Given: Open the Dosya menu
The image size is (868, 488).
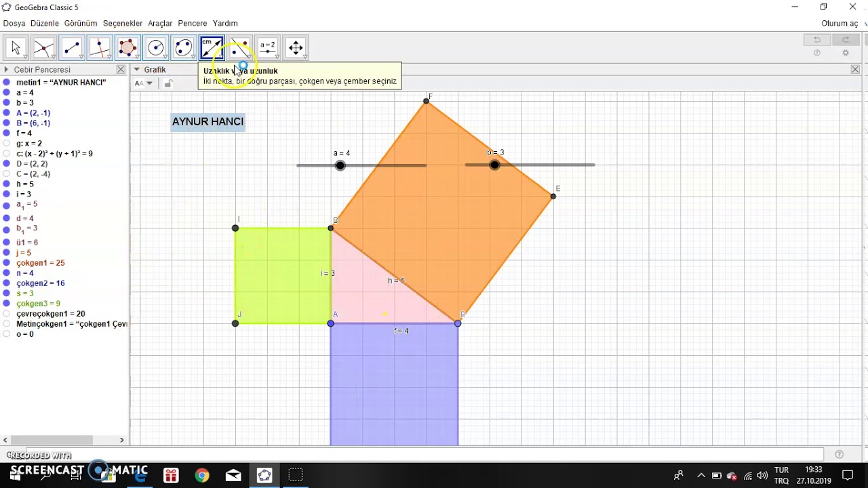Looking at the screenshot, I should pos(14,24).
